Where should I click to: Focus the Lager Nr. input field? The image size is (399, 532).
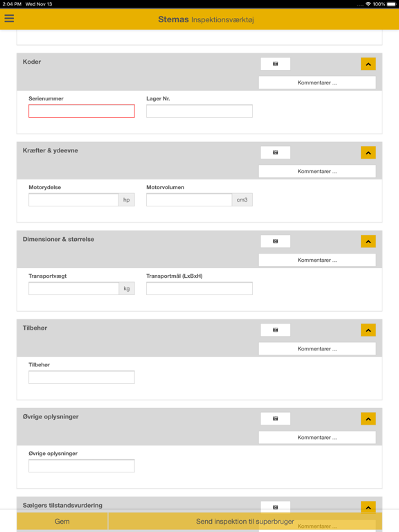tap(199, 111)
